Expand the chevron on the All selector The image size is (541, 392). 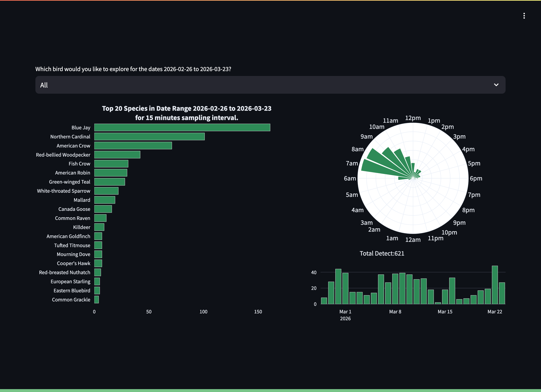[496, 85]
